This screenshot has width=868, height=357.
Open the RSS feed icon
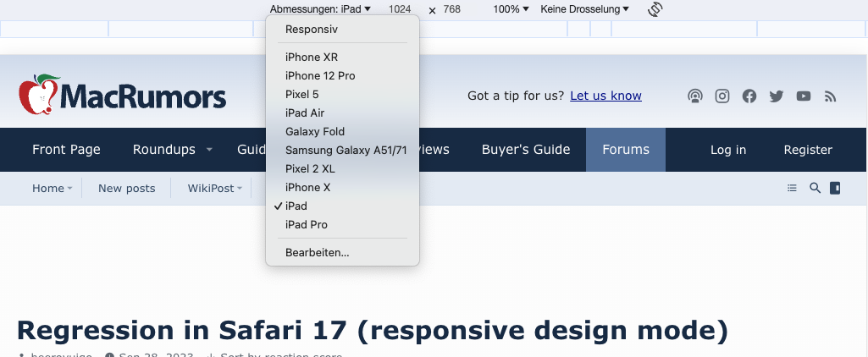coord(830,96)
